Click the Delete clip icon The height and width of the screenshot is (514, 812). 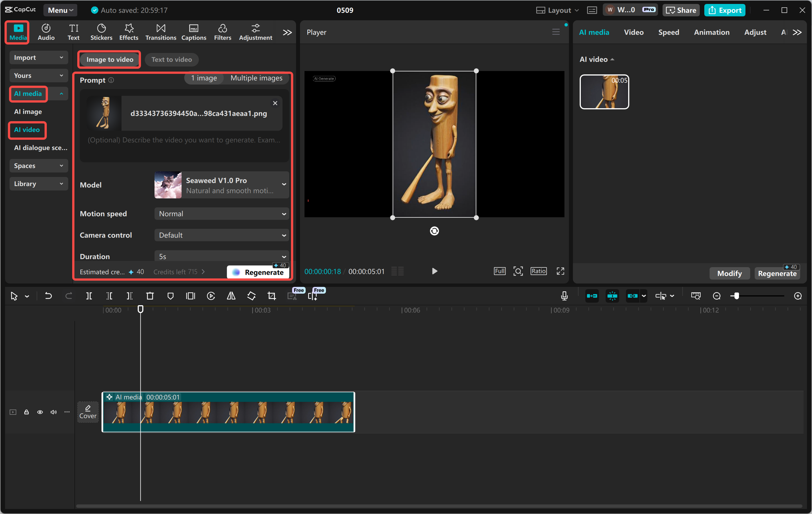pos(150,296)
